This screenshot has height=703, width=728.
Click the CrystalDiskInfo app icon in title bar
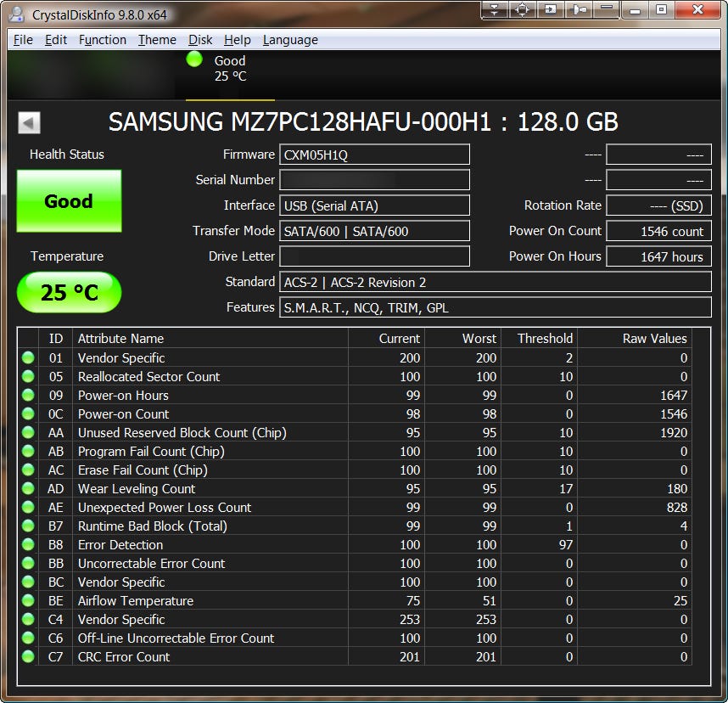[17, 14]
